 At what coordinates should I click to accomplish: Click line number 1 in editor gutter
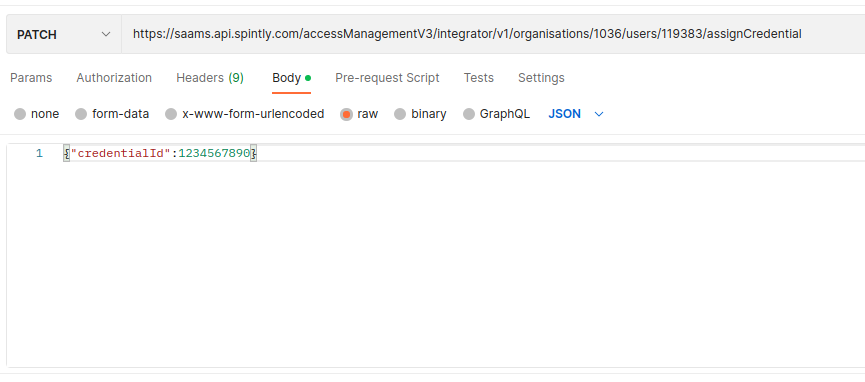[39, 153]
